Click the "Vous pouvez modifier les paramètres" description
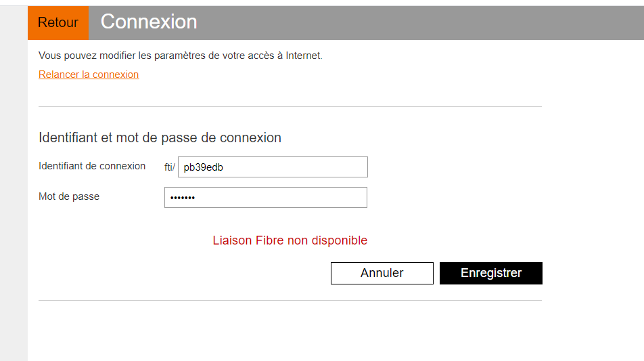 (181, 56)
